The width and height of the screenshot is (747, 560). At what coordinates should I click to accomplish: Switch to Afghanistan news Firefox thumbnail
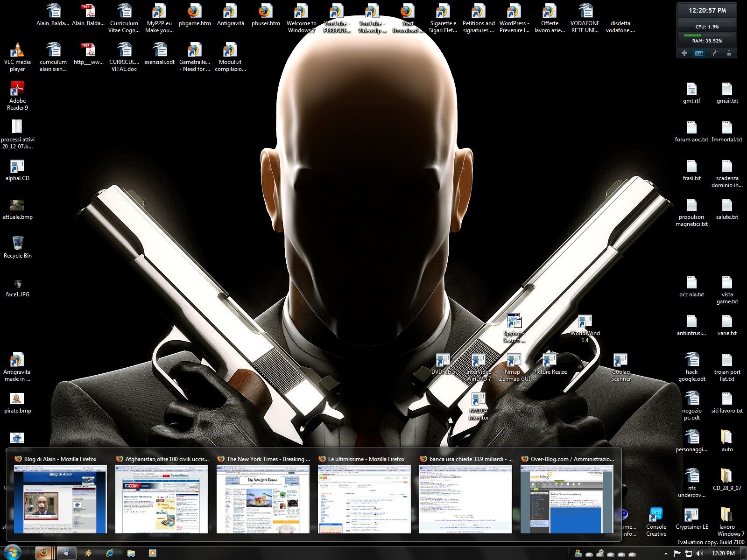pyautogui.click(x=162, y=495)
